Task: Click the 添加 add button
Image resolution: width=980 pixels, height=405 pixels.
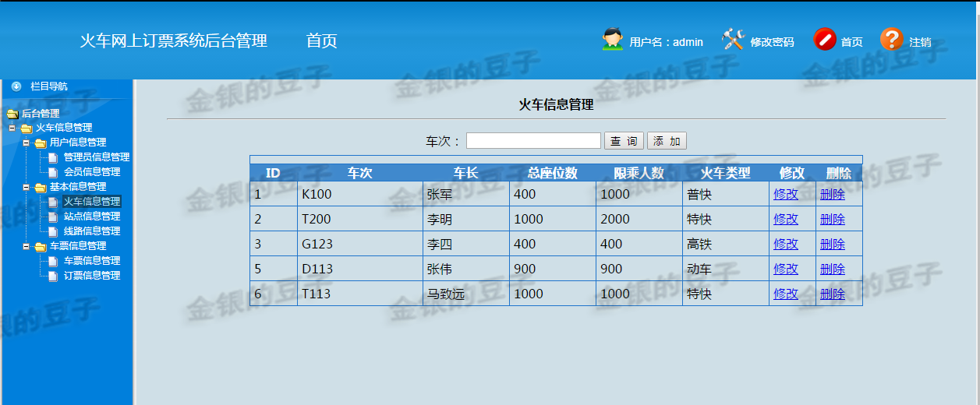Action: tap(667, 141)
